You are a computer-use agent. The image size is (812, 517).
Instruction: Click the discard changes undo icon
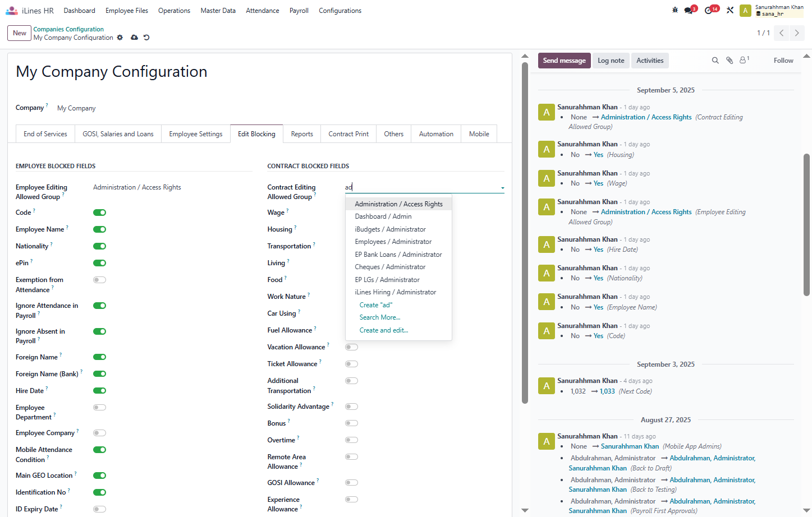[x=146, y=38]
